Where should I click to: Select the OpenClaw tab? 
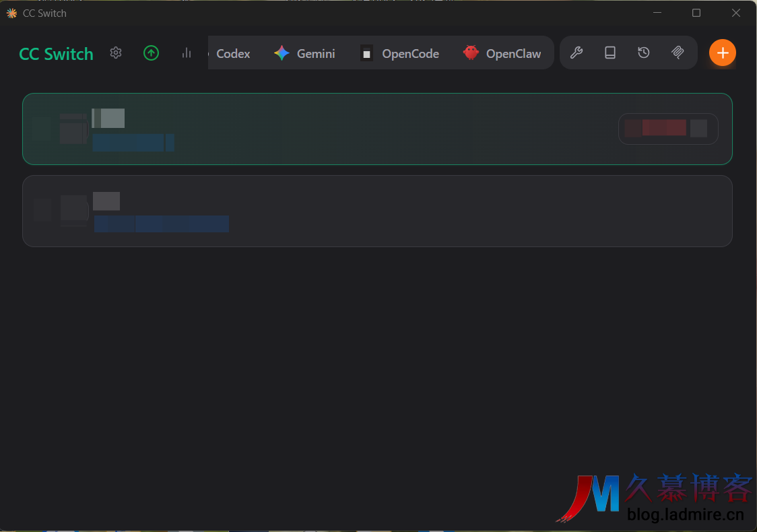[502, 54]
